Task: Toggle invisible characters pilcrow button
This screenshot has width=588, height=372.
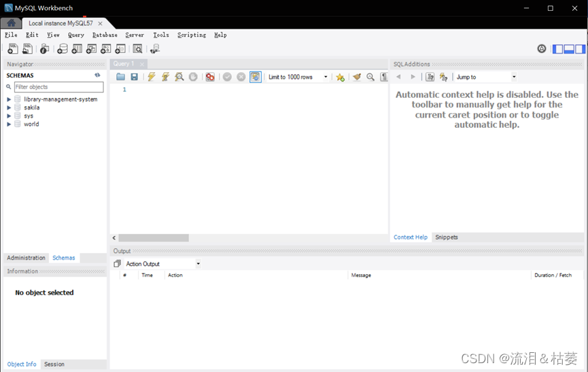Action: (384, 77)
